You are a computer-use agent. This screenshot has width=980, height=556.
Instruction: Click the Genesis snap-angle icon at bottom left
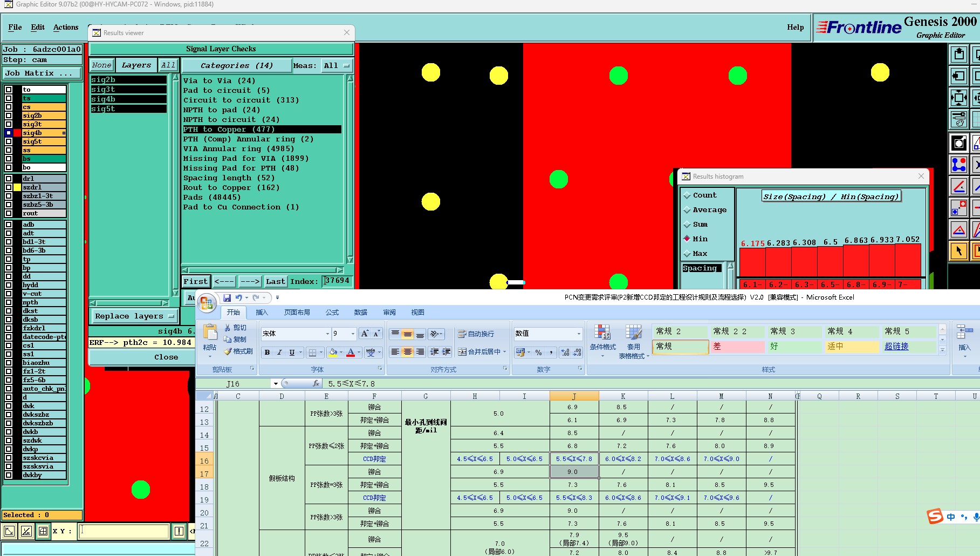coord(26,532)
